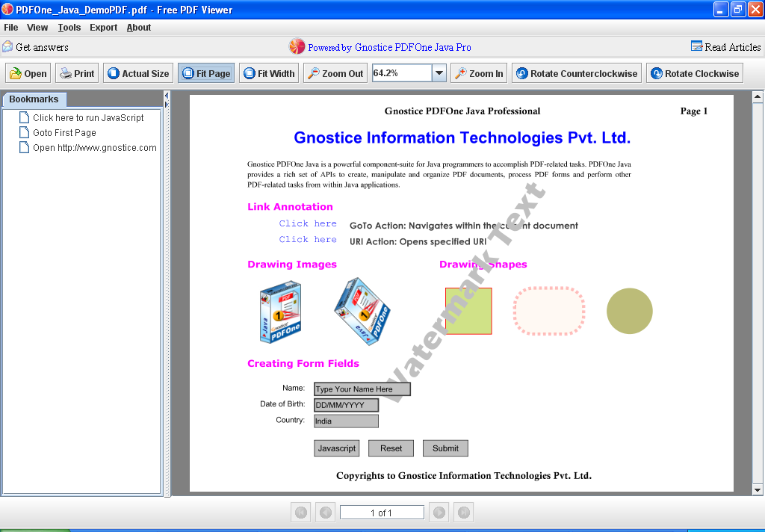The height and width of the screenshot is (532, 765).
Task: Click the rotated PDFOne Java box image
Action: click(362, 312)
